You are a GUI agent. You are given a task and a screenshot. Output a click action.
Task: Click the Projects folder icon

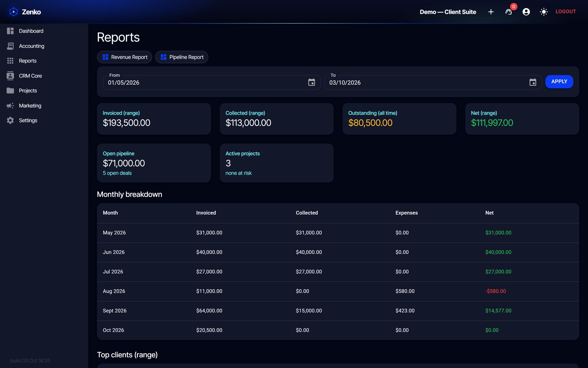tap(10, 91)
